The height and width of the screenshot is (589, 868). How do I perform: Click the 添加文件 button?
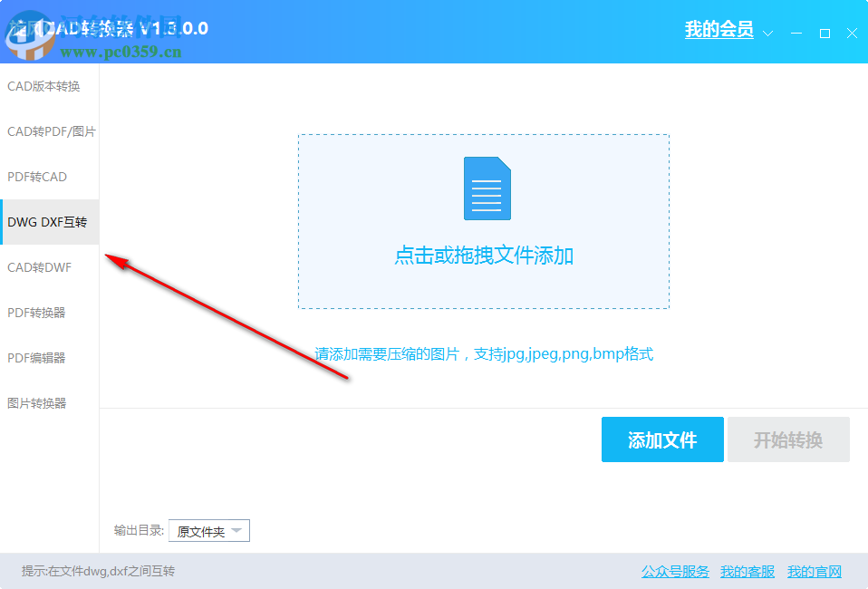coord(662,439)
